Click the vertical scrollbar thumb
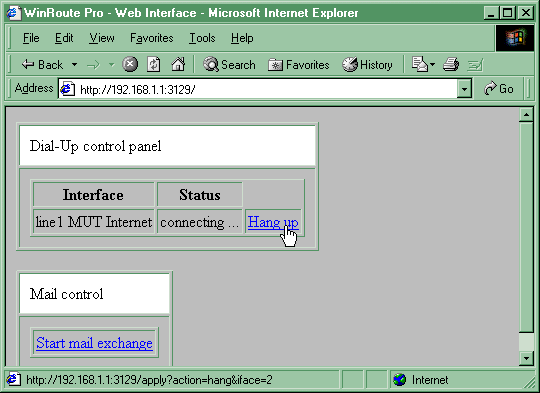The width and height of the screenshot is (540, 393). [526, 227]
